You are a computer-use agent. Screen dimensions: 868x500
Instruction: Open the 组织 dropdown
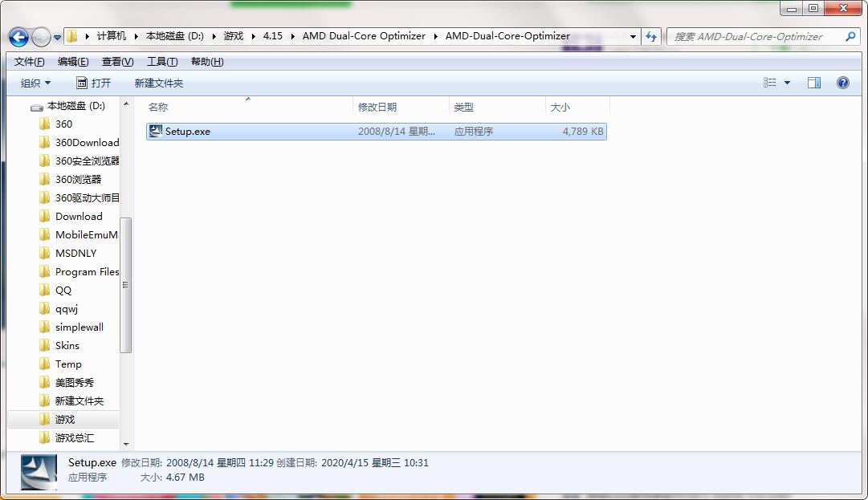(x=35, y=83)
